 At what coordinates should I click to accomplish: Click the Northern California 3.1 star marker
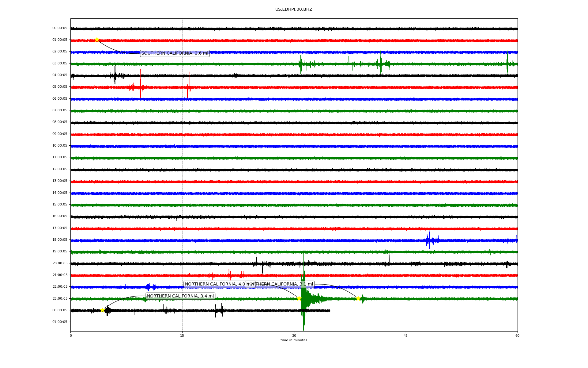(358, 298)
